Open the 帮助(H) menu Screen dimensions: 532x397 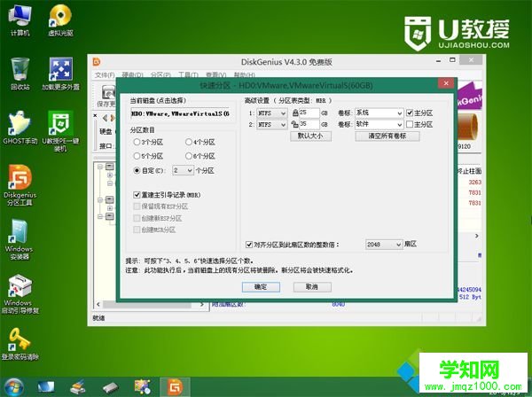[245, 75]
